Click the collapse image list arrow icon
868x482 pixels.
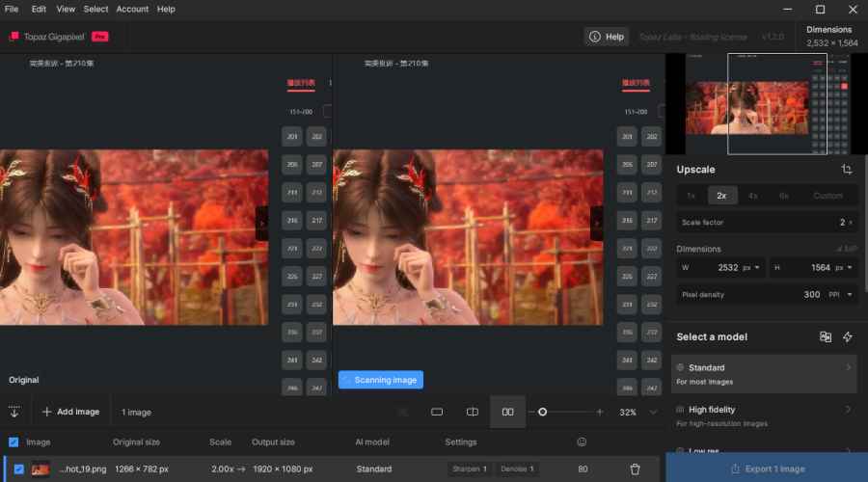coord(14,412)
